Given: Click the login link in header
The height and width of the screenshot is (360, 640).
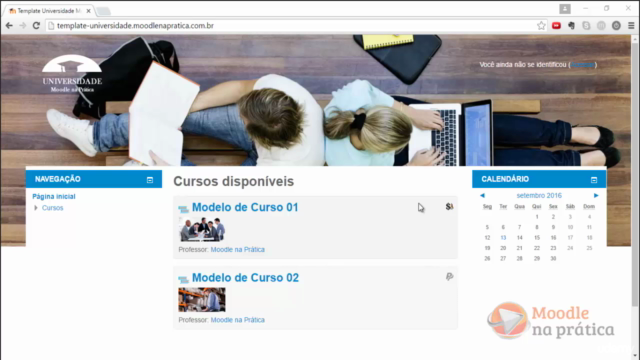Looking at the screenshot, I should click(x=582, y=64).
